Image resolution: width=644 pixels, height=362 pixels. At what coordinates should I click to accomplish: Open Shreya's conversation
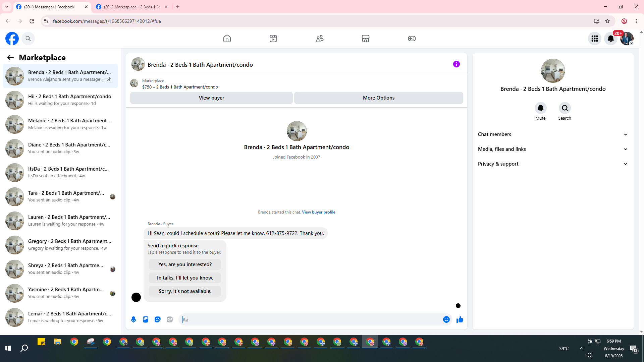point(60,269)
